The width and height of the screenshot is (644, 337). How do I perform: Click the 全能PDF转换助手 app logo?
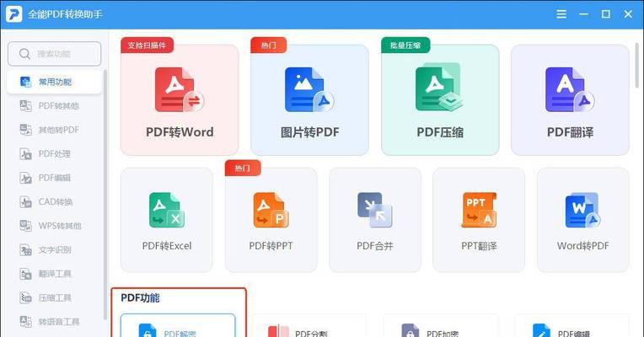[13, 14]
